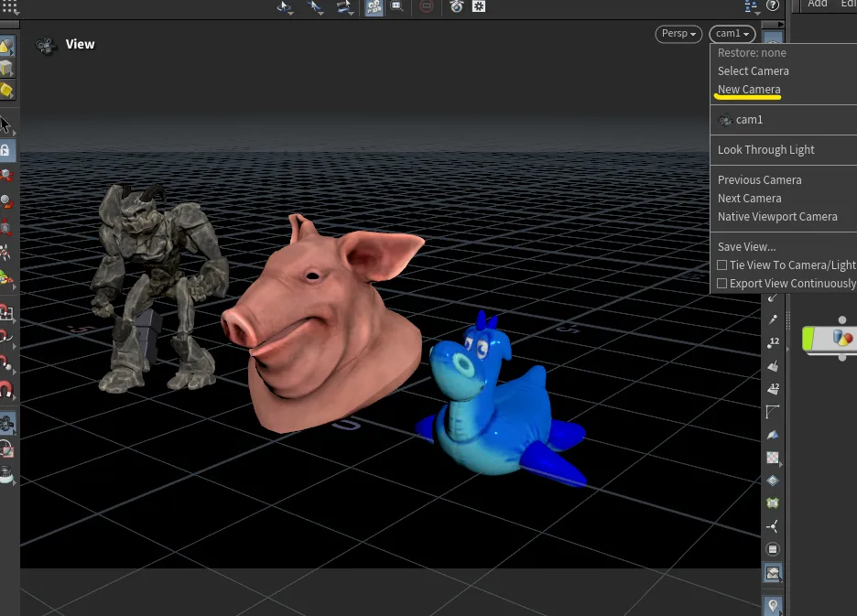The width and height of the screenshot is (857, 616).
Task: Click the red disabled circle icon
Action: 427,6
